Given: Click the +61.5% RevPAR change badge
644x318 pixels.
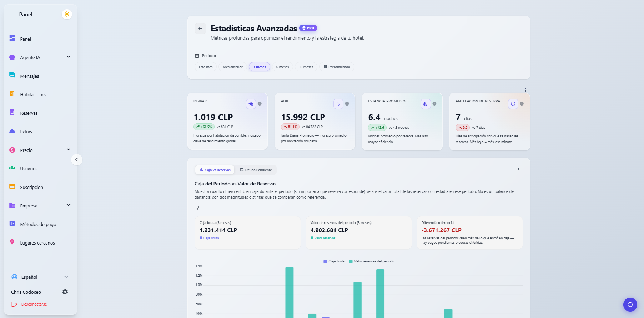Looking at the screenshot, I should click(x=204, y=127).
